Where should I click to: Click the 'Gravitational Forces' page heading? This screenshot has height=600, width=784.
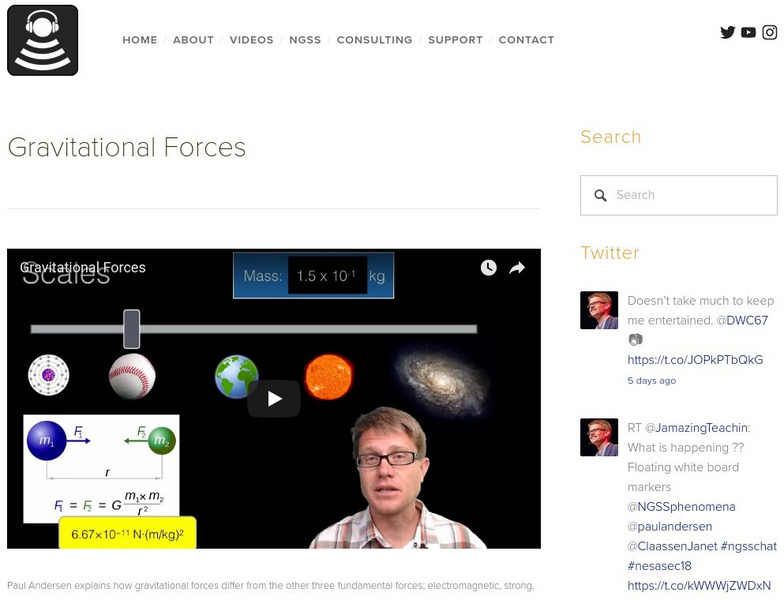pos(126,147)
